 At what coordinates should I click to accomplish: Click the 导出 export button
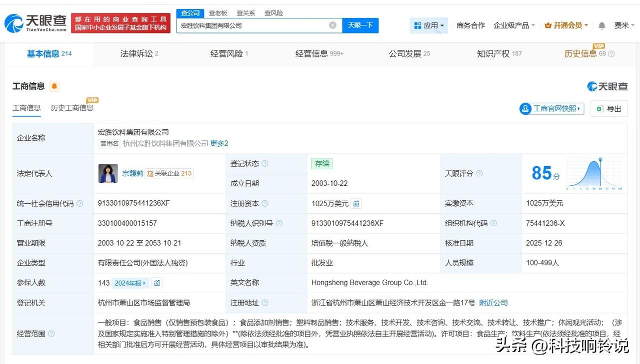tap(609, 109)
